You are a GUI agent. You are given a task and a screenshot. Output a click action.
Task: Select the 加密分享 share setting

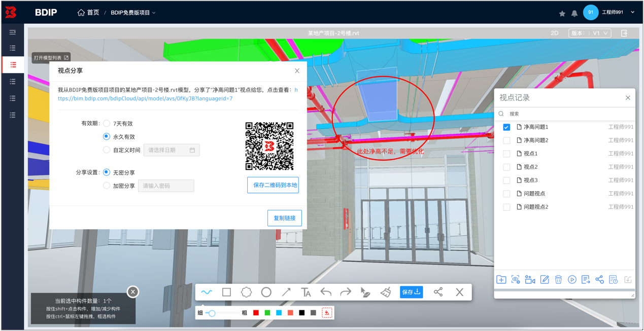107,186
